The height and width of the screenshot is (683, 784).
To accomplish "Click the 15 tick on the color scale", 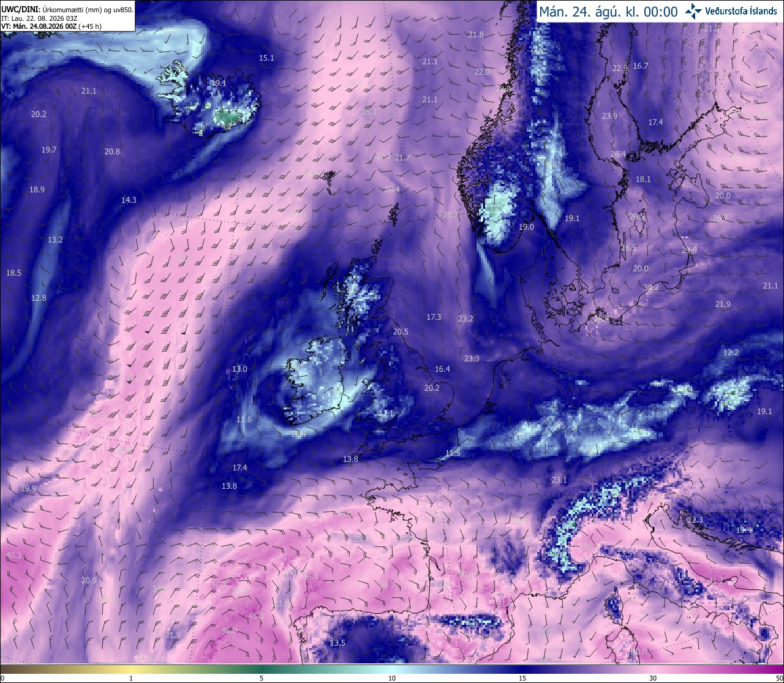I will pos(522,678).
